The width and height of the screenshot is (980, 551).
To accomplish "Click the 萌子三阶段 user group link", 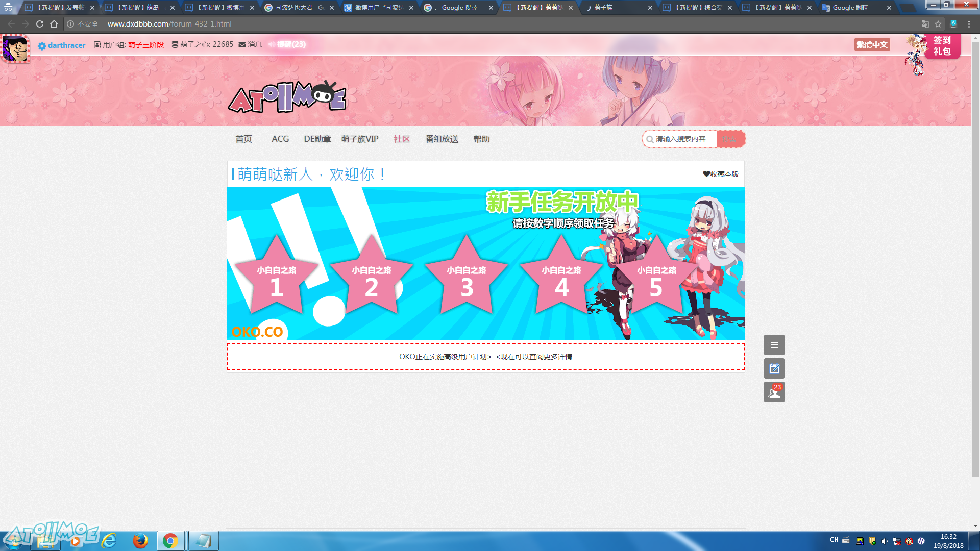I will point(146,45).
